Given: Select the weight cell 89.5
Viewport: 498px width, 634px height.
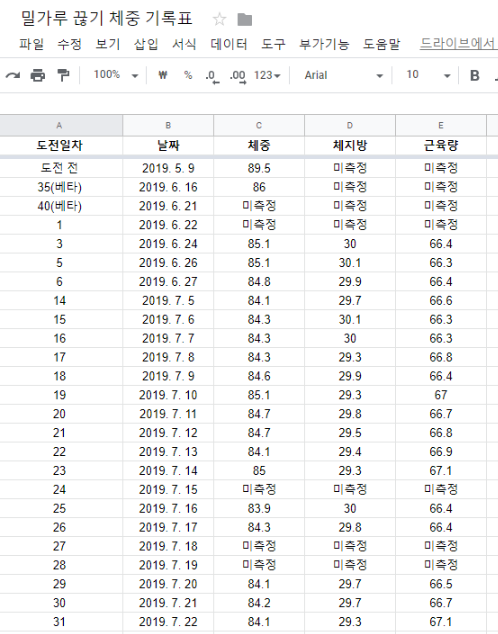Looking at the screenshot, I should pyautogui.click(x=259, y=168).
